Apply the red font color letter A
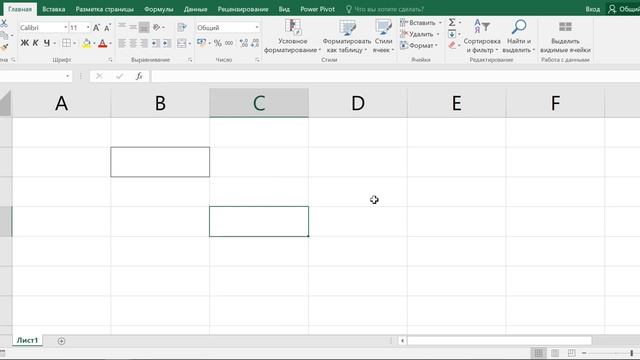 [x=102, y=43]
